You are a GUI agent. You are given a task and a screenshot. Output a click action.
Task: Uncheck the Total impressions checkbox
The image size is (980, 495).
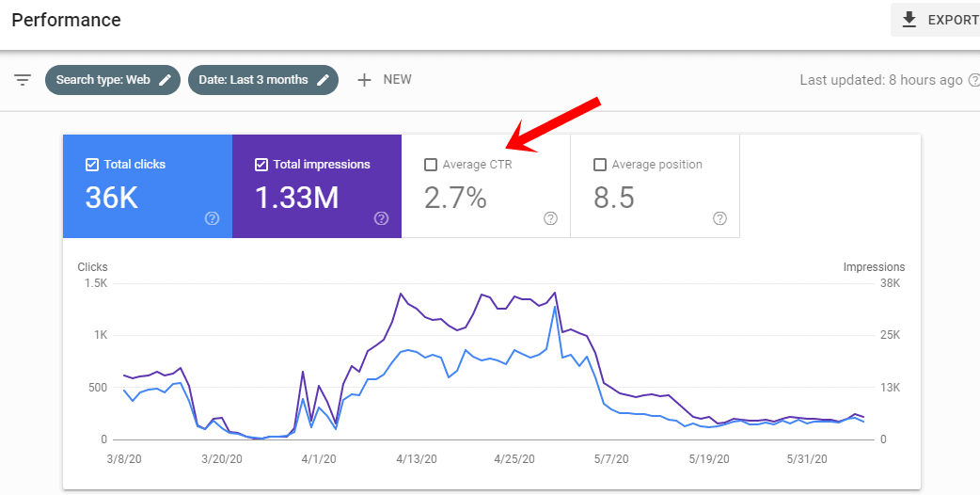point(261,165)
